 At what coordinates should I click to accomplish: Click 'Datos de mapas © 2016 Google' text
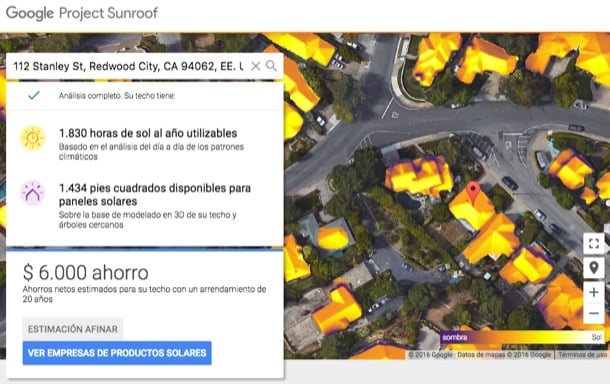pyautogui.click(x=504, y=355)
